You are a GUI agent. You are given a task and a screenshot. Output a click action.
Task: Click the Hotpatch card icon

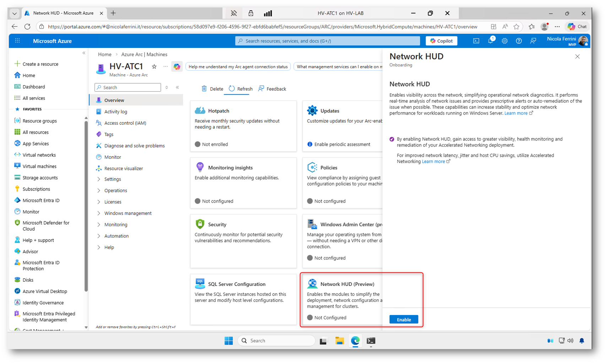pos(200,111)
